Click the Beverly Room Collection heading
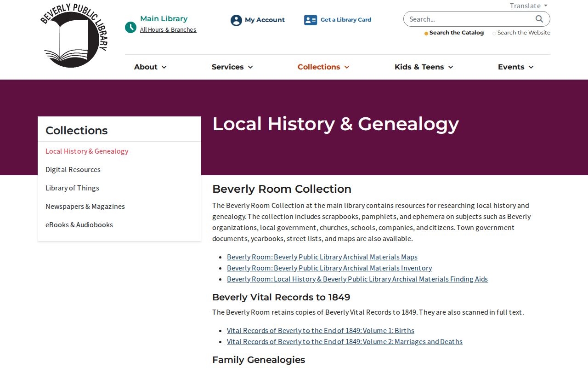This screenshot has height=368, width=588. (x=282, y=189)
